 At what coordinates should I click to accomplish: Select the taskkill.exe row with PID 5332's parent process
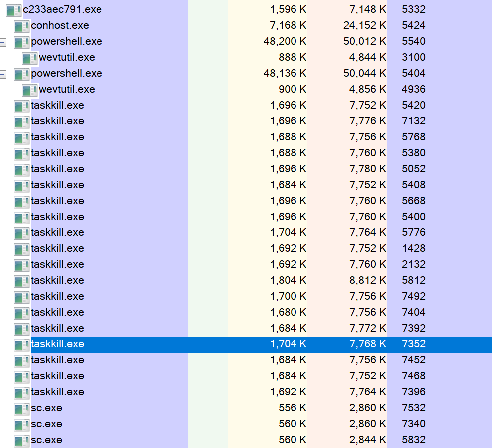(x=57, y=105)
